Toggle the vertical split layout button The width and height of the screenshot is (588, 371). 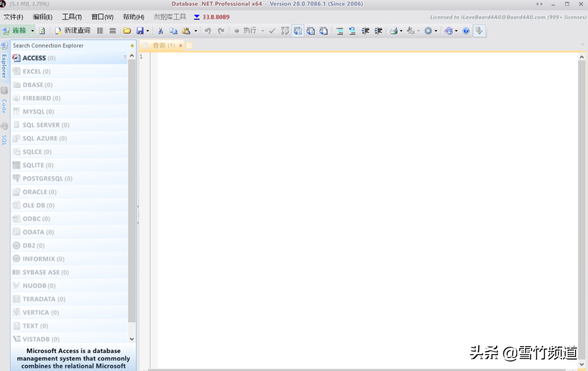(x=100, y=31)
